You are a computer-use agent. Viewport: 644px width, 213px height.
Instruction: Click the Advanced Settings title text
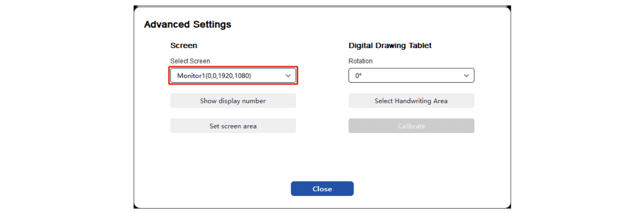pos(187,25)
